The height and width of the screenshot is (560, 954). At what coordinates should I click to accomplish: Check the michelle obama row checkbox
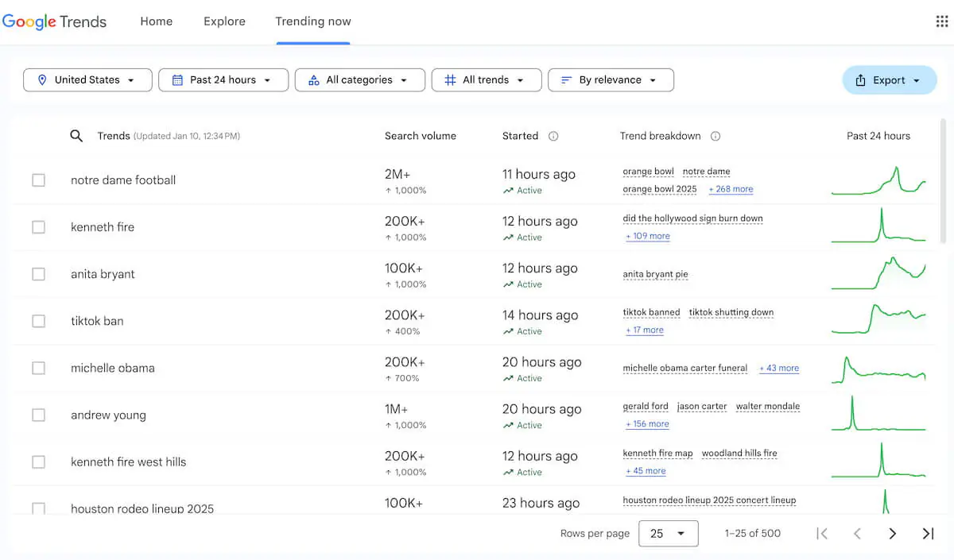(38, 368)
